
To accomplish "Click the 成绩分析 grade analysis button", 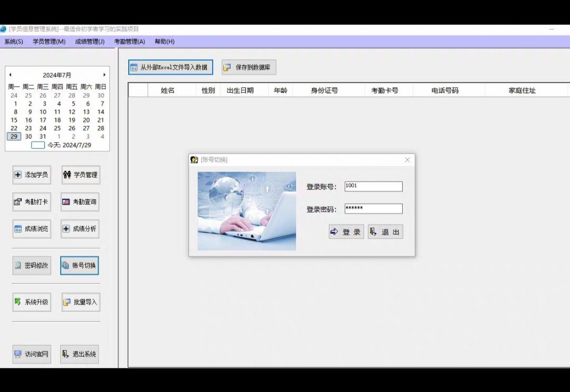I will pyautogui.click(x=80, y=229).
